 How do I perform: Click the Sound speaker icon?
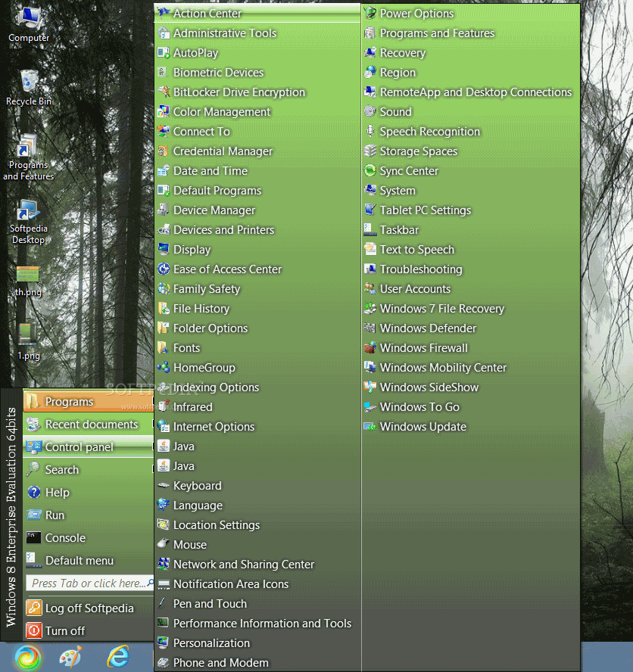pyautogui.click(x=370, y=111)
